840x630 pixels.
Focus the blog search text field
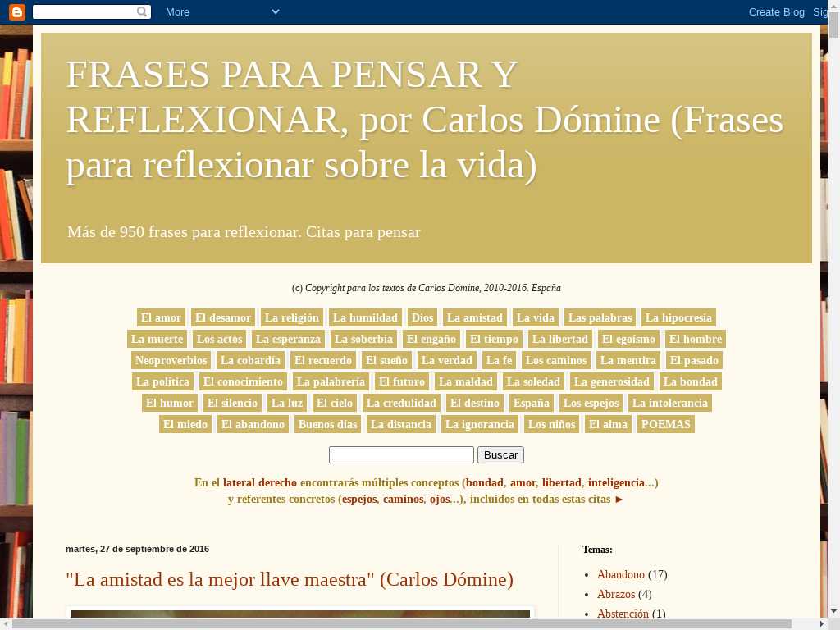[x=401, y=454]
